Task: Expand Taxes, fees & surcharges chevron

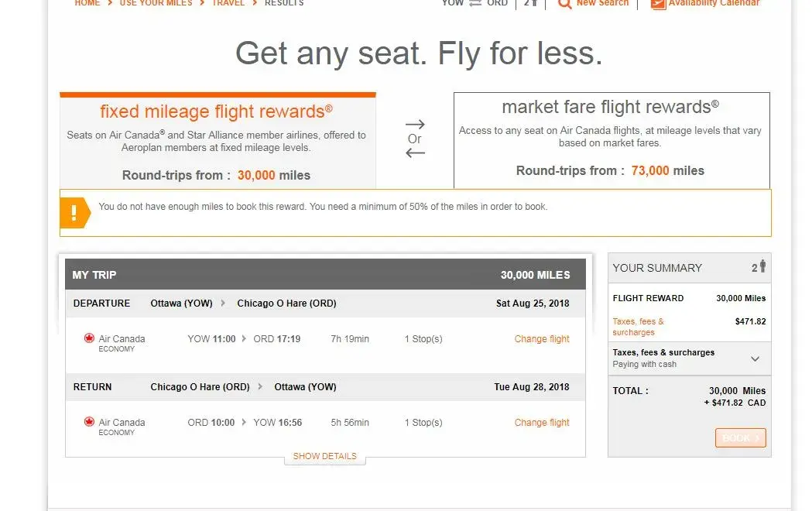Action: point(755,358)
